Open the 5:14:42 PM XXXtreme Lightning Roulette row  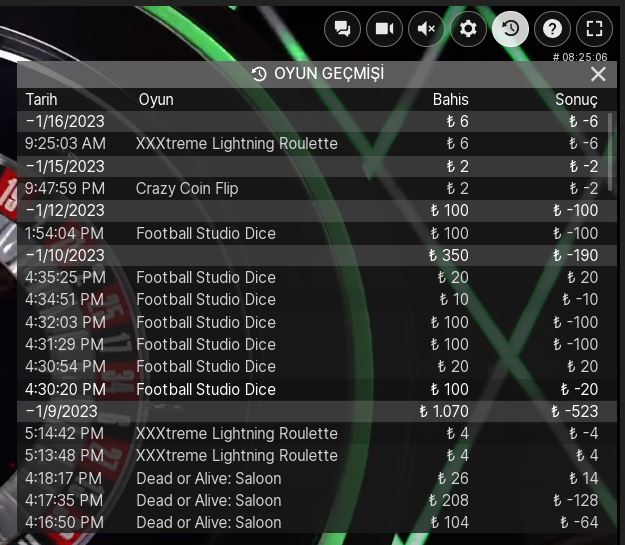point(317,433)
